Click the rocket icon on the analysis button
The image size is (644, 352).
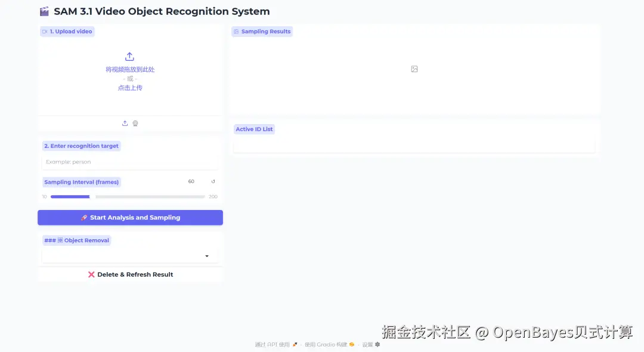point(83,217)
